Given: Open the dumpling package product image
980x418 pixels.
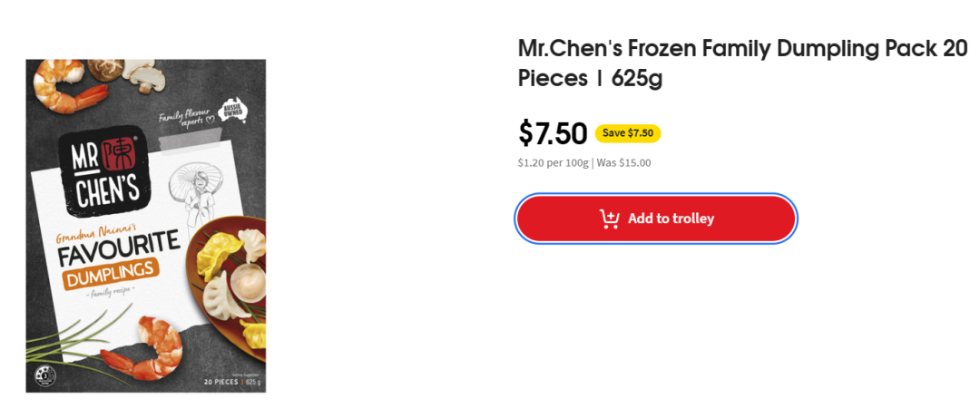Looking at the screenshot, I should (145, 226).
